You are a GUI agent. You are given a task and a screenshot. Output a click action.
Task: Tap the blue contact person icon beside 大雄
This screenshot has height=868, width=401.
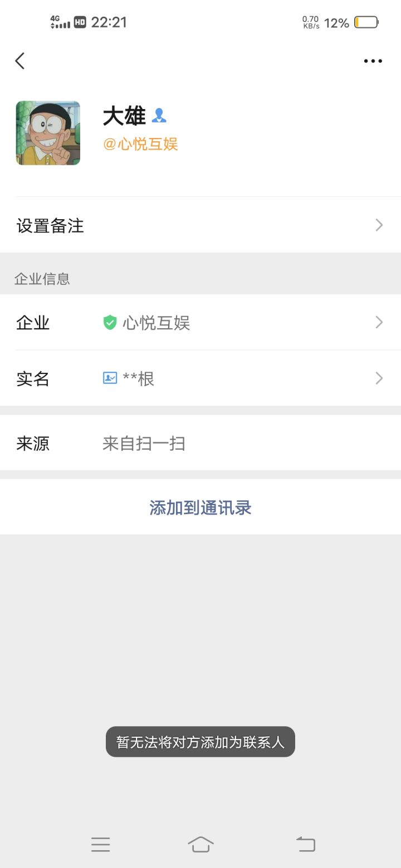159,115
